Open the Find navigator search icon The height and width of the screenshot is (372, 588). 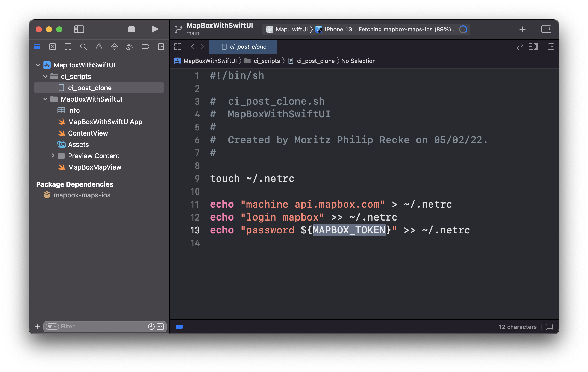[x=83, y=47]
